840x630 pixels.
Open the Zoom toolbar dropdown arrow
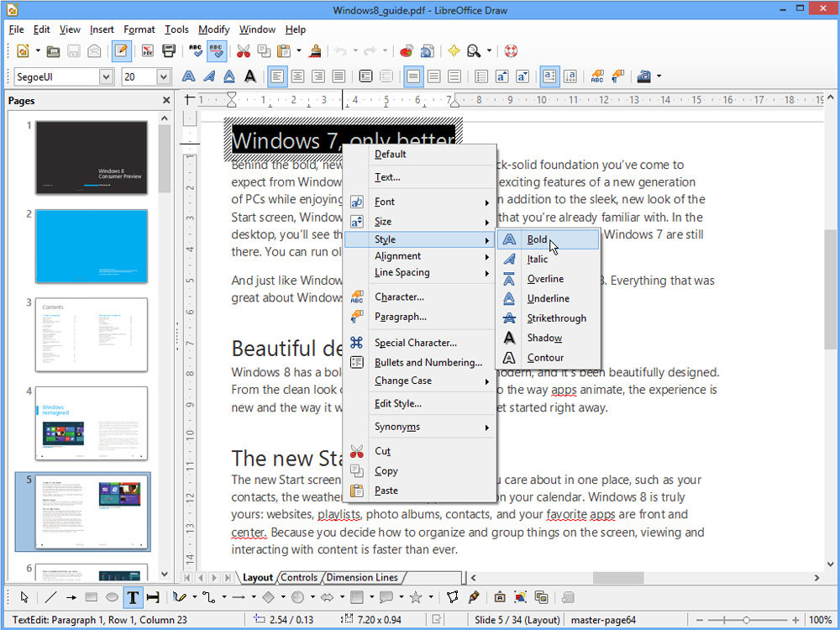pyautogui.click(x=489, y=51)
